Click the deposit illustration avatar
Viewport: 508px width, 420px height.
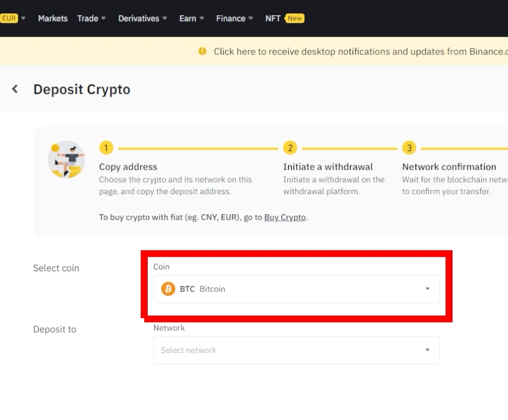click(67, 159)
